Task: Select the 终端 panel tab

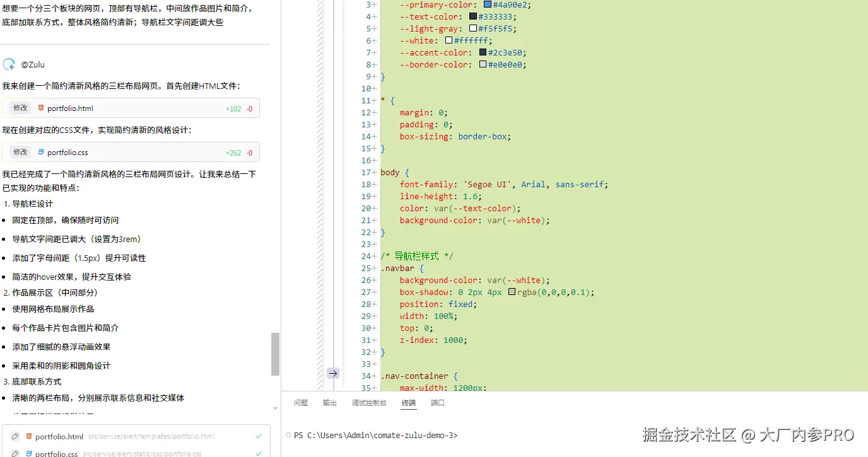Action: (409, 403)
